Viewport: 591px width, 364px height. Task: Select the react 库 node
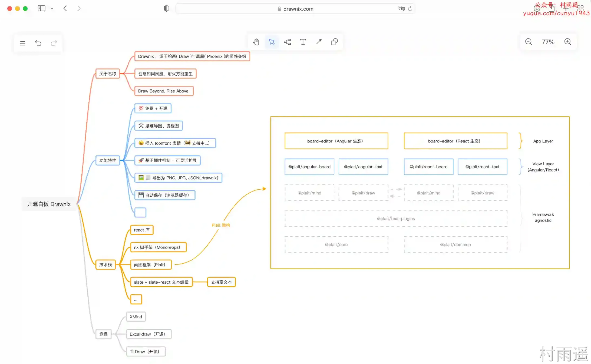pyautogui.click(x=142, y=230)
